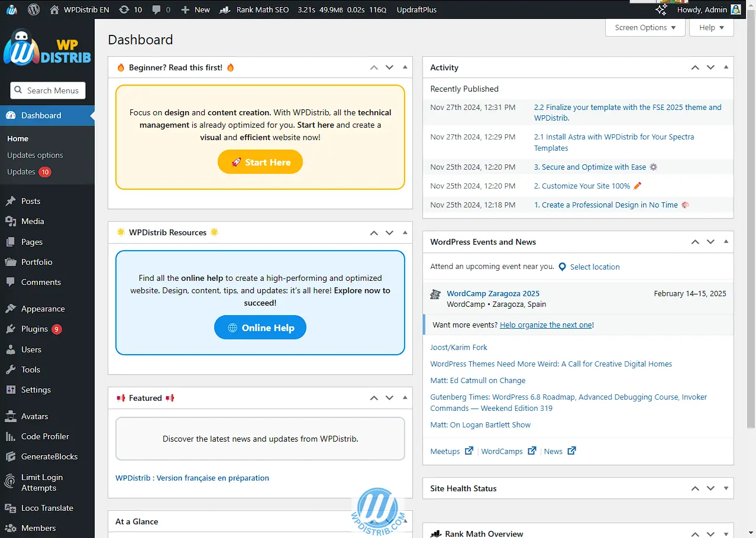Collapse the WPDistrib Resources panel
This screenshot has height=538, width=756.
pyautogui.click(x=405, y=232)
